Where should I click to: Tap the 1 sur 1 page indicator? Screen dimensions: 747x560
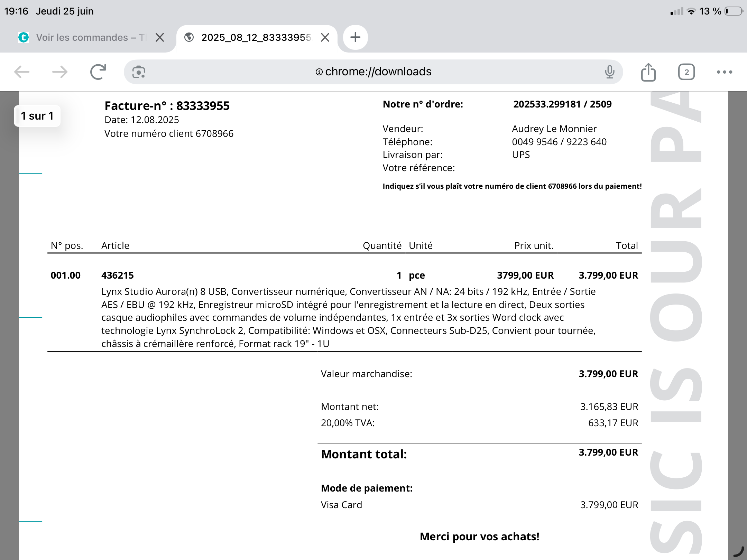pyautogui.click(x=37, y=116)
